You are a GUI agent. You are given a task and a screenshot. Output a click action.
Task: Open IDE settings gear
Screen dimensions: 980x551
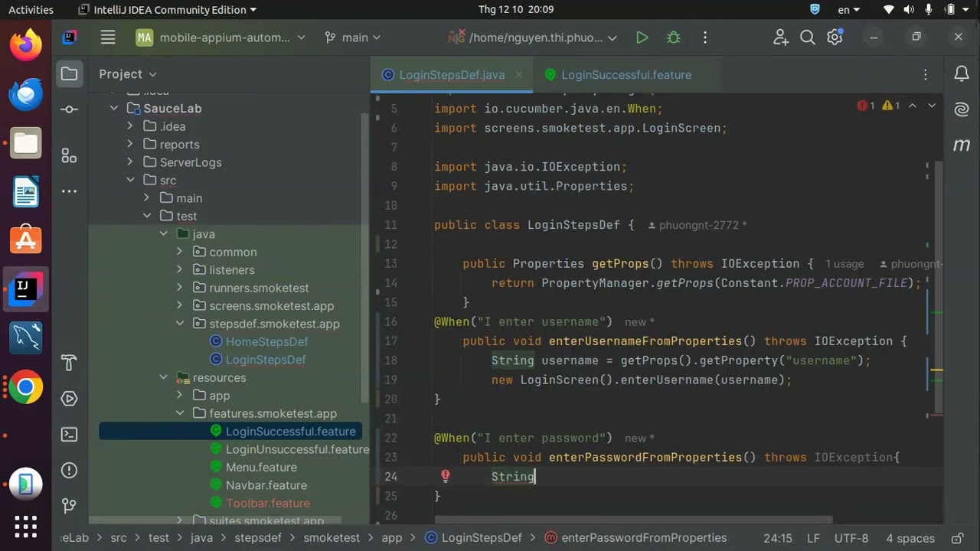(835, 37)
